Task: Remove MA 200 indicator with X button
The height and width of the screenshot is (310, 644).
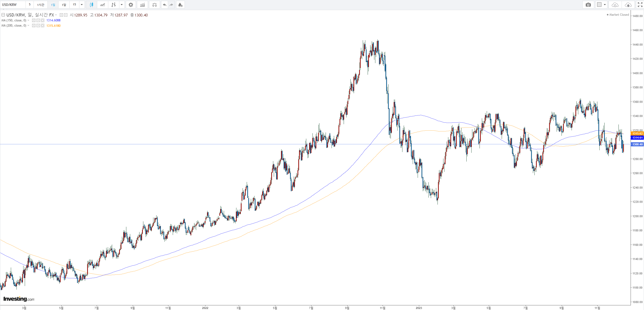Action: click(x=43, y=26)
